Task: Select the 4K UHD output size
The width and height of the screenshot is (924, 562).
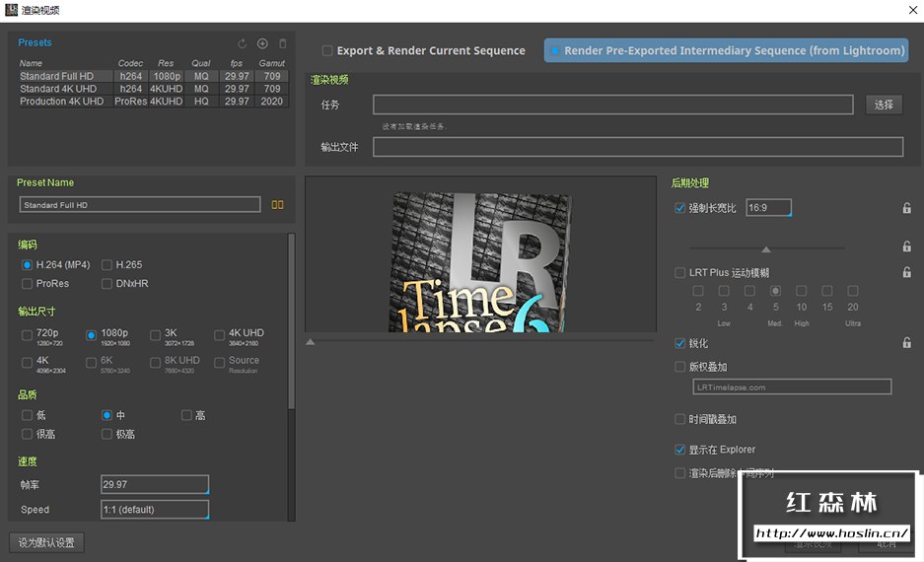Action: pyautogui.click(x=220, y=335)
